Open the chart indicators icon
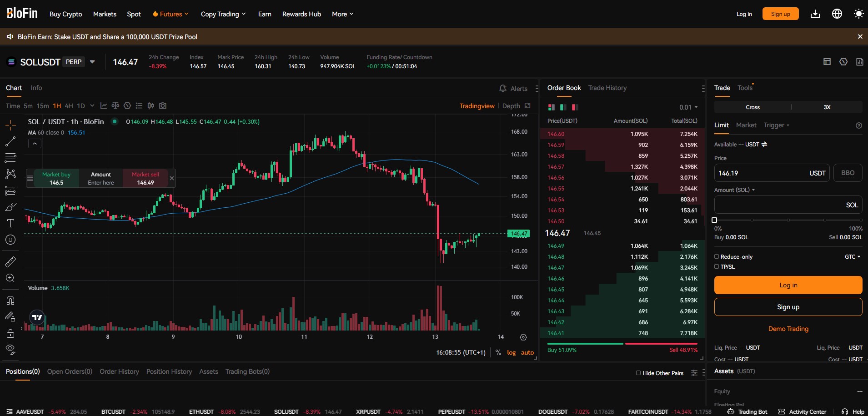Screen dimensions: 868x416 pyautogui.click(x=104, y=106)
